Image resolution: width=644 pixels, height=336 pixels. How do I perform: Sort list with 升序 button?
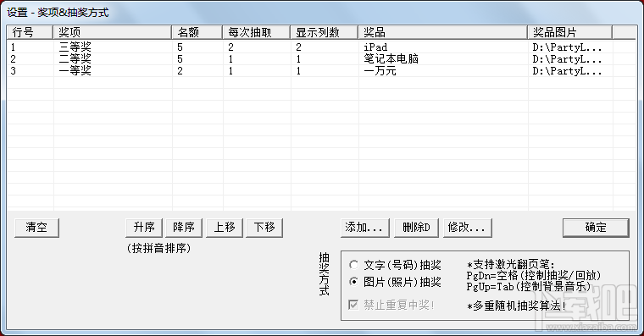[x=144, y=228]
